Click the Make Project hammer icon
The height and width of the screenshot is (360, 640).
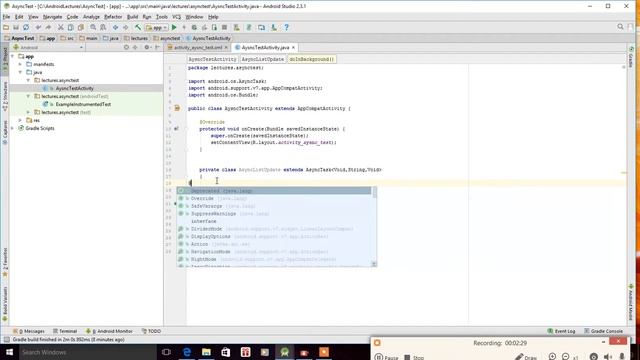(x=138, y=27)
